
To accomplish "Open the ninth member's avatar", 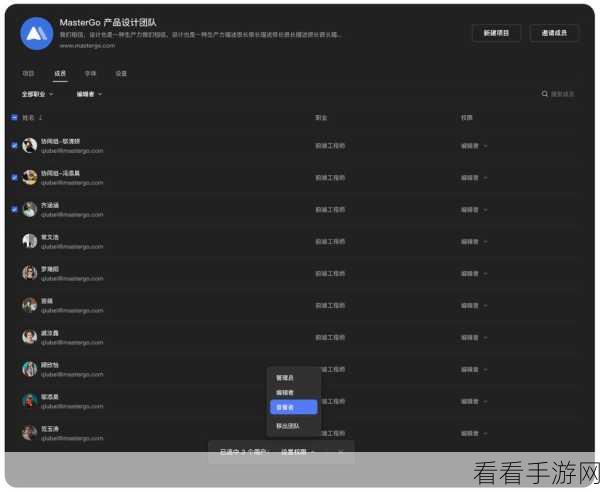I will tap(29, 401).
